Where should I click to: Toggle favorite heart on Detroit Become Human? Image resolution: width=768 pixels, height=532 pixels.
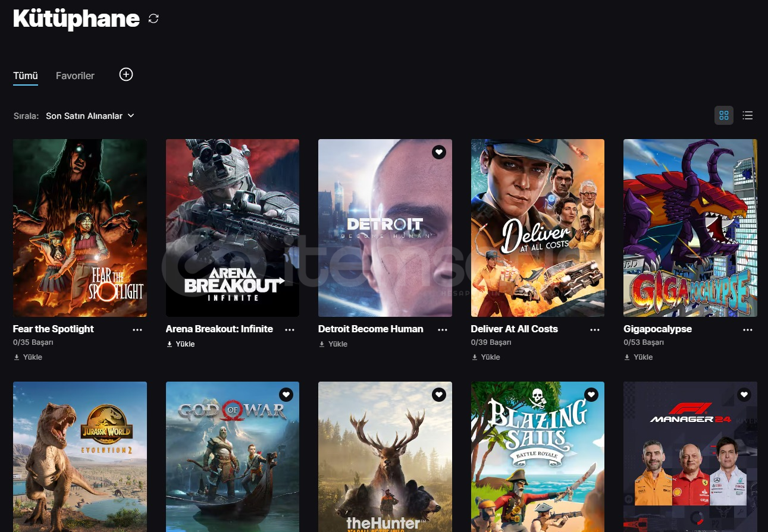tap(439, 152)
